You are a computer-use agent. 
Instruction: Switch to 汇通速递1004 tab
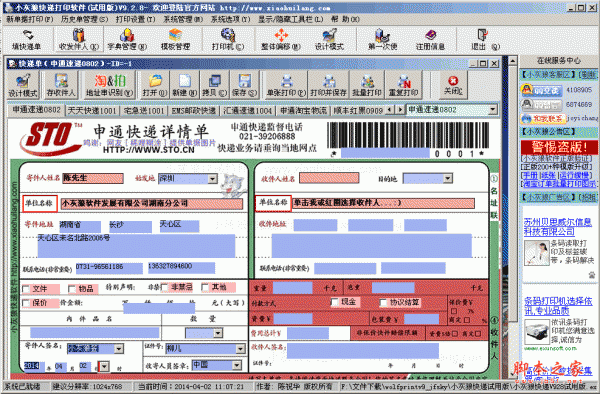pos(248,111)
